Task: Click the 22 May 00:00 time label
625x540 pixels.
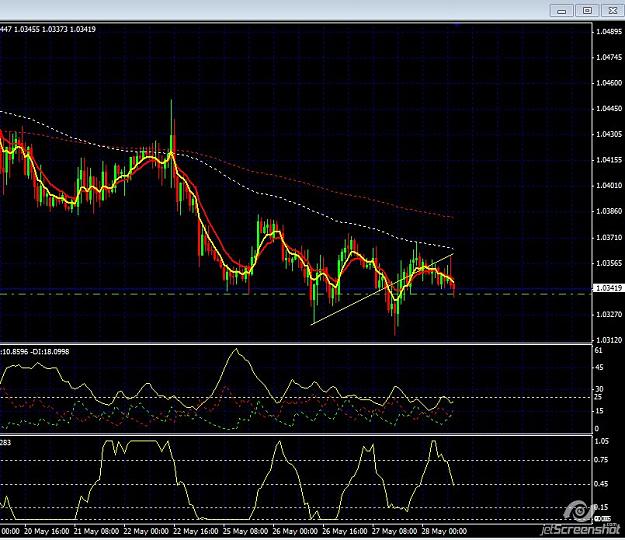Action: pyautogui.click(x=146, y=532)
